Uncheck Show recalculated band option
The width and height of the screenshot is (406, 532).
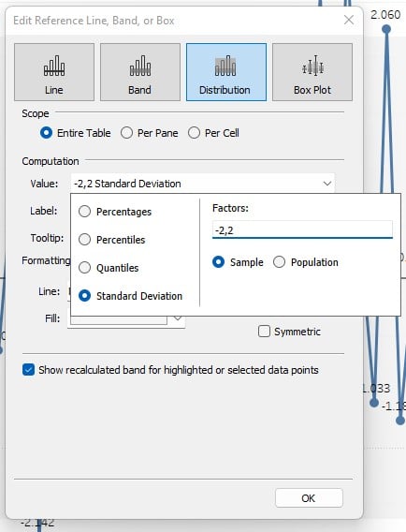click(28, 369)
